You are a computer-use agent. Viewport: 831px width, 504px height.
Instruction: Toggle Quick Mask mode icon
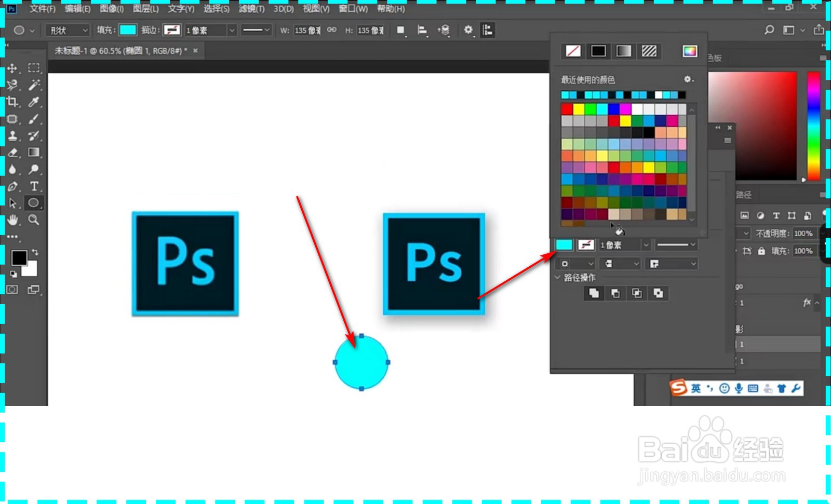[x=12, y=290]
